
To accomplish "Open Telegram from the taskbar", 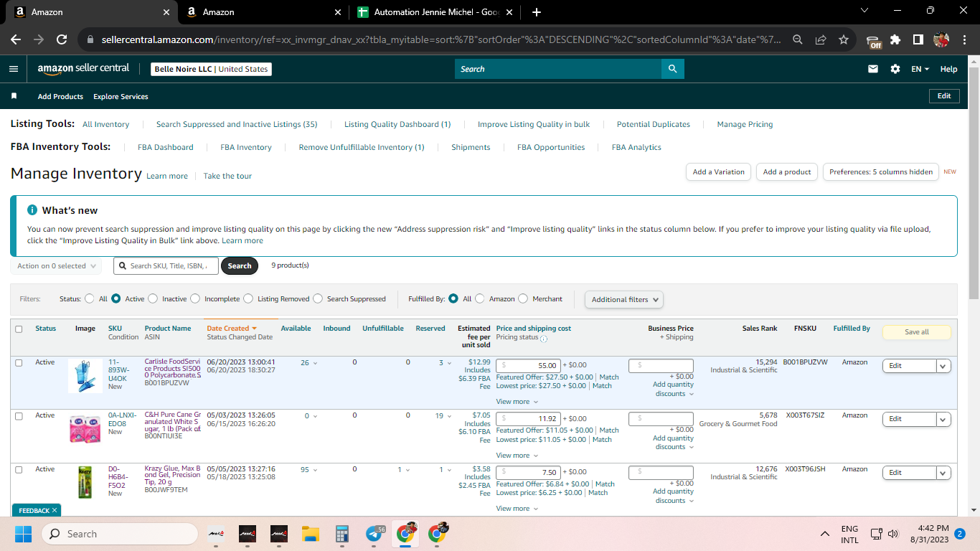I will [374, 534].
